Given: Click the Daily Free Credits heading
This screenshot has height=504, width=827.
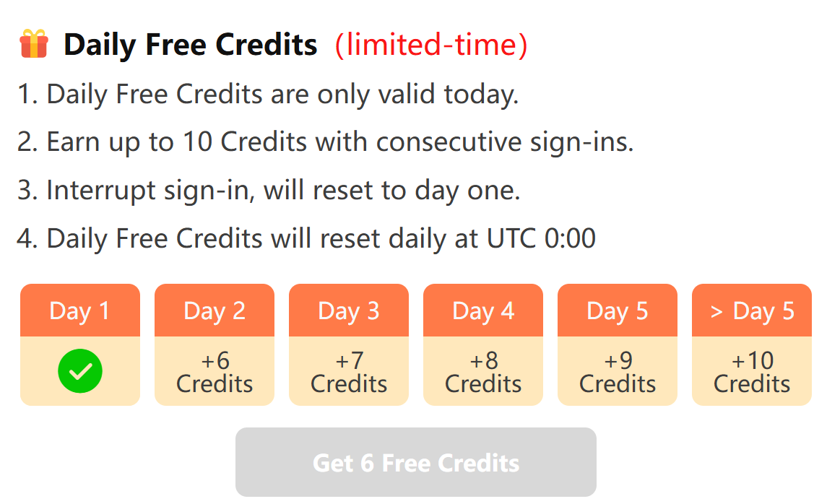Looking at the screenshot, I should tap(191, 44).
